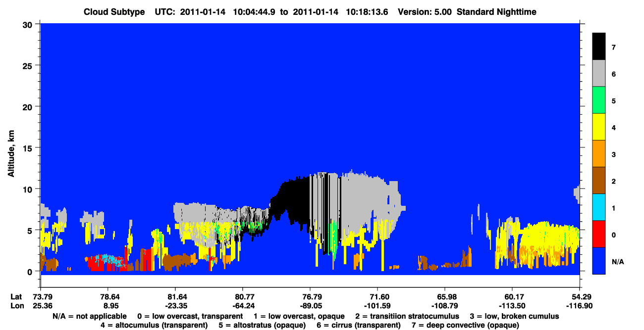Click longitude value '-113.50'
Screen dimensions: 644x330
(512, 306)
